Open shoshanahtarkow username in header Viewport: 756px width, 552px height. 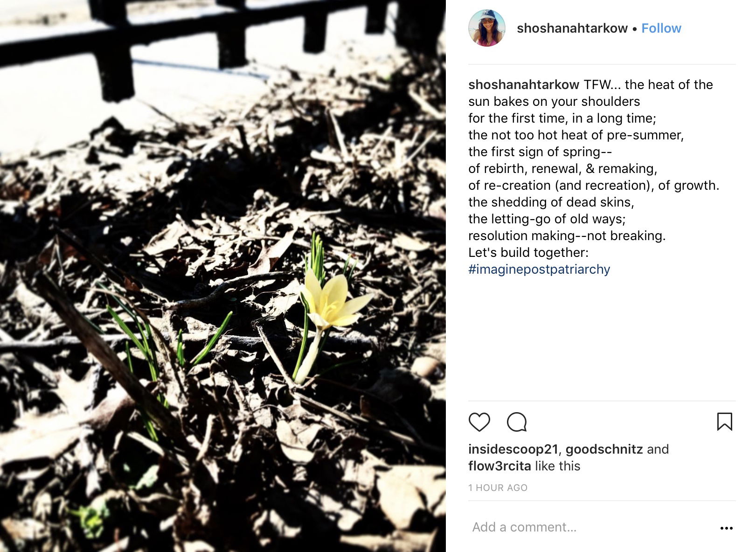click(x=572, y=28)
